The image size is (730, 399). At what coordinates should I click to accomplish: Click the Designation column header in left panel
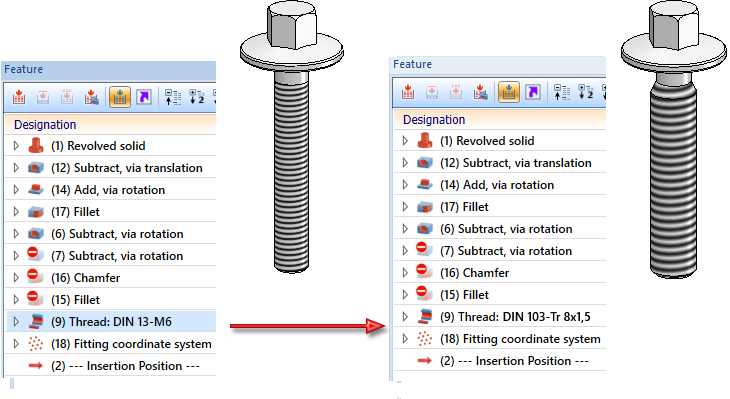point(45,125)
